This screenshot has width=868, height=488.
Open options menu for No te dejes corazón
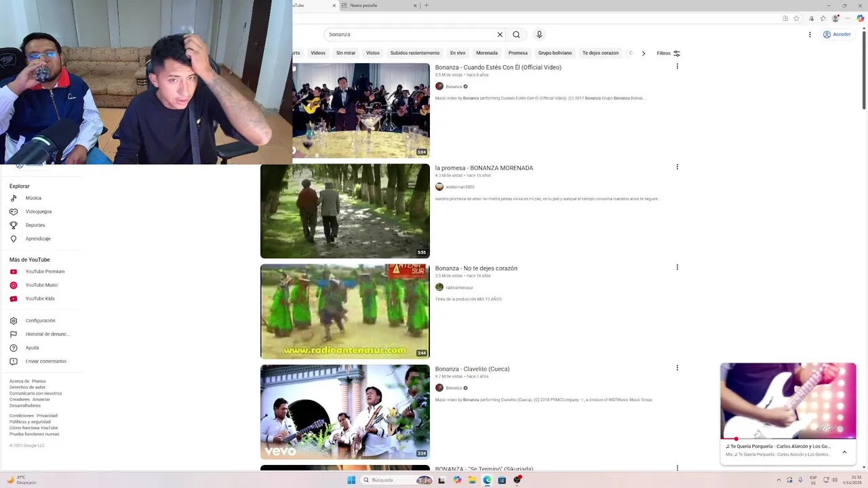pos(677,267)
